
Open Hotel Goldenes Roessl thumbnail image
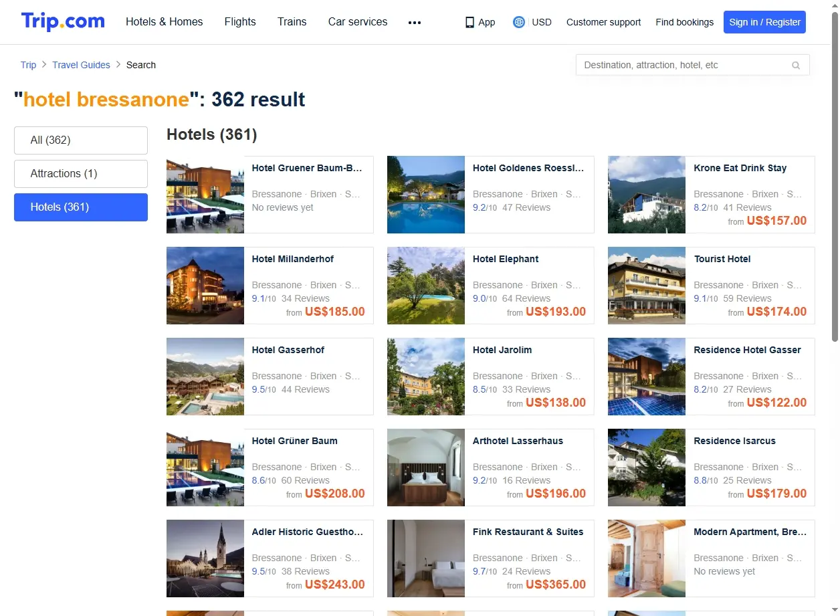pyautogui.click(x=426, y=195)
